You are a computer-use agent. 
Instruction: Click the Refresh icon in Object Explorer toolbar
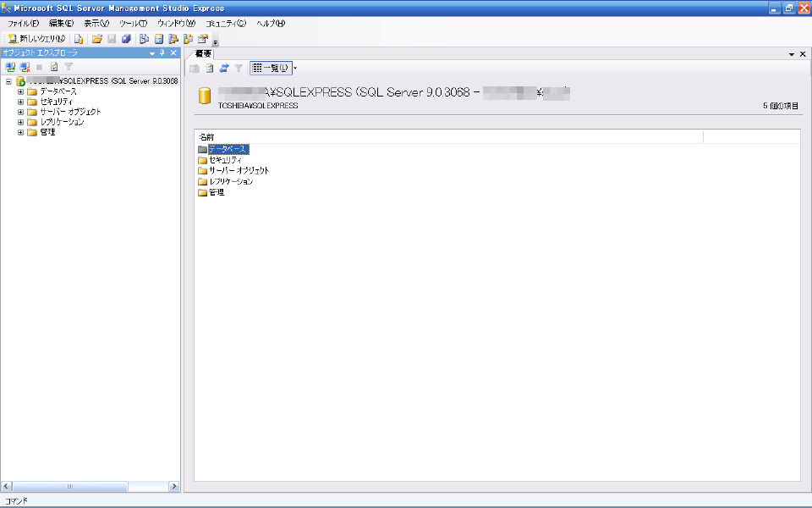coord(54,67)
